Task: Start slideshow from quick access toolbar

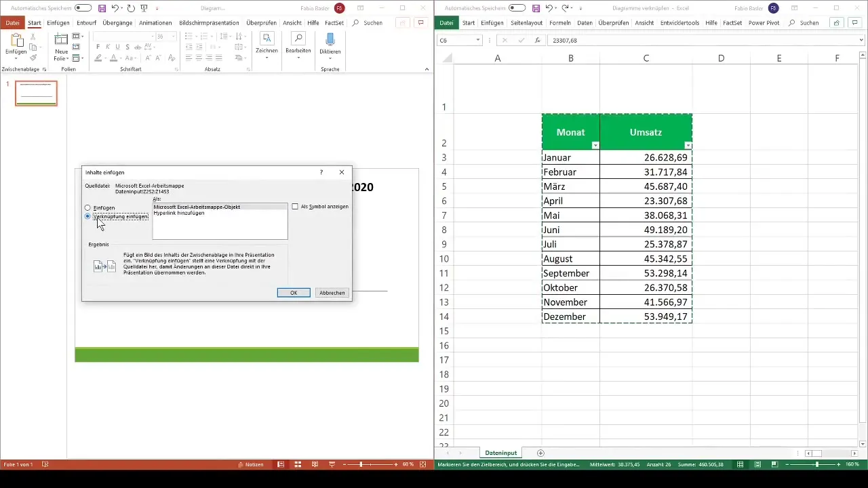Action: (x=144, y=8)
